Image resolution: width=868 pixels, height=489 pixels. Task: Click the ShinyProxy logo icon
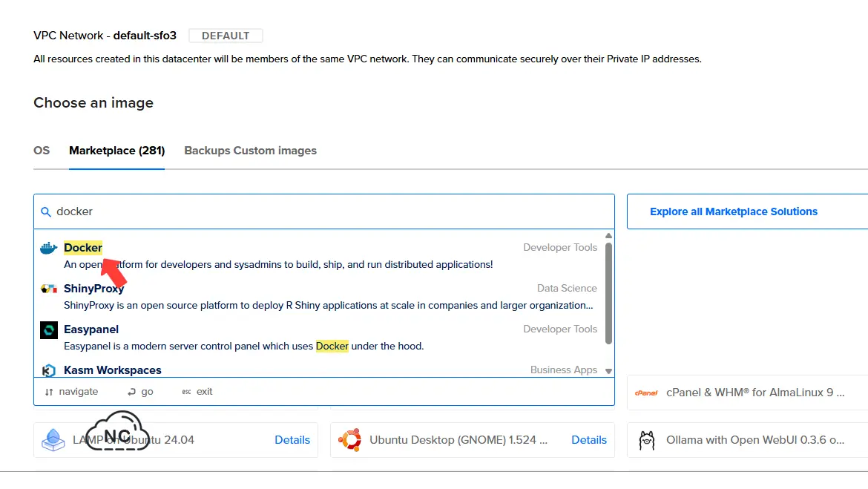49,289
